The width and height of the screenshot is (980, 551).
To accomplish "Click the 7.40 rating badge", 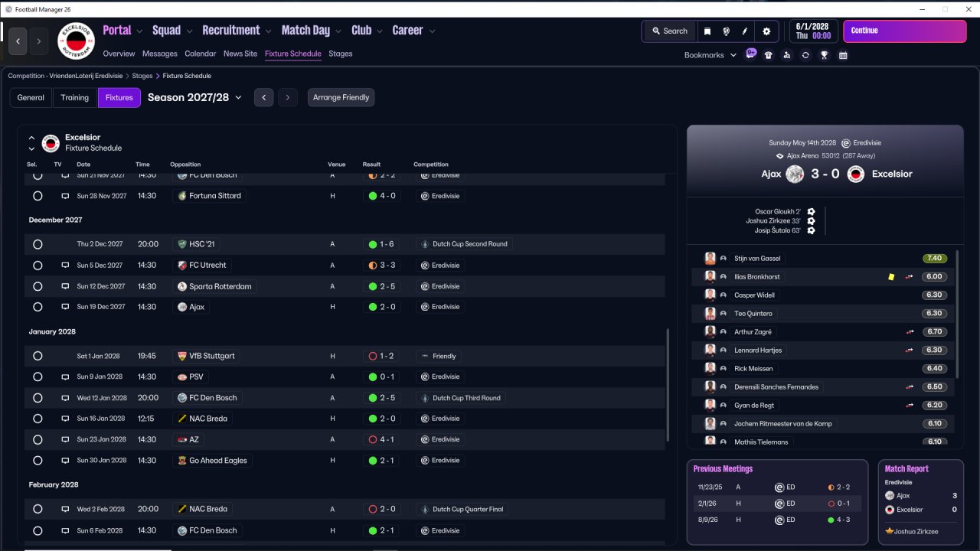I will pos(935,259).
